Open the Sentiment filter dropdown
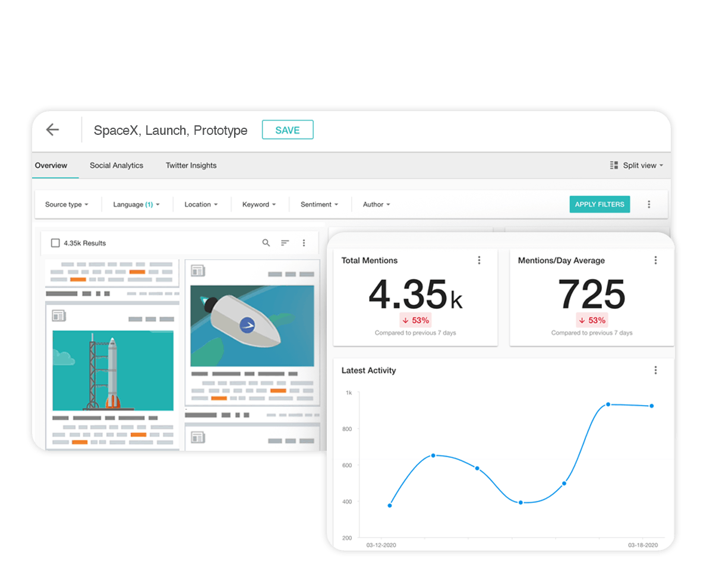713x588 pixels. coord(319,204)
